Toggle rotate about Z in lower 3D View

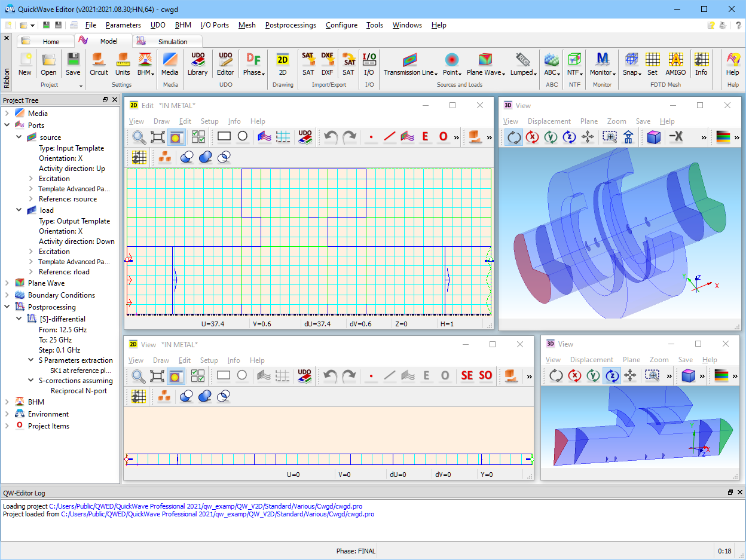click(612, 375)
